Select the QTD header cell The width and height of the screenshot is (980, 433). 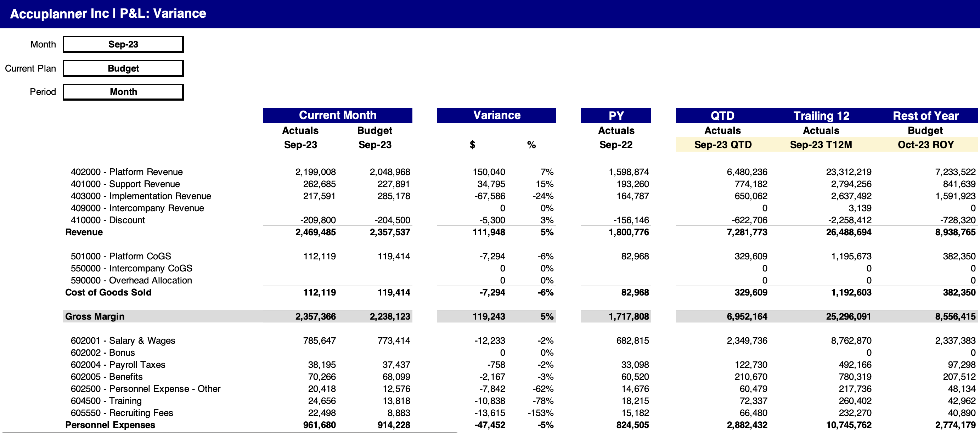[722, 116]
